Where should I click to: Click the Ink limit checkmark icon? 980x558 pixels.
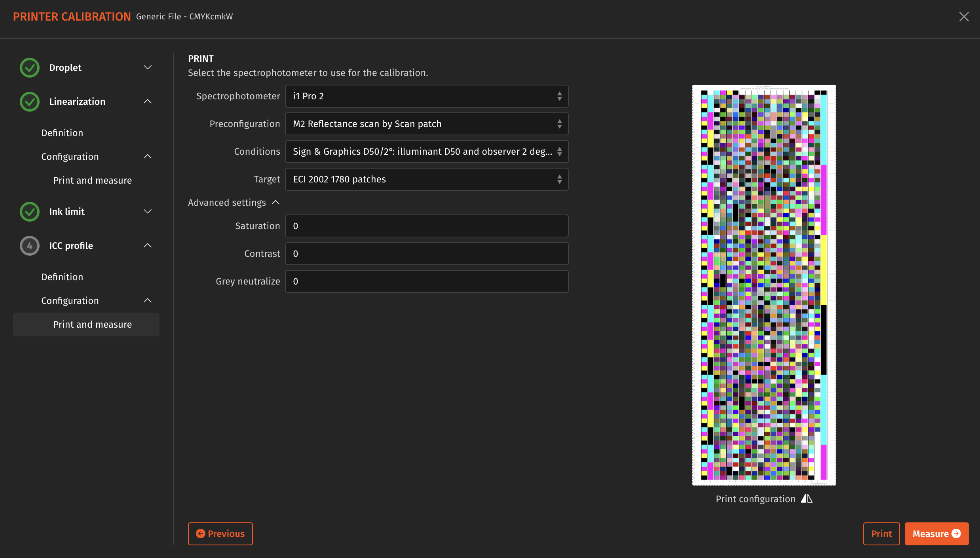[x=29, y=211]
